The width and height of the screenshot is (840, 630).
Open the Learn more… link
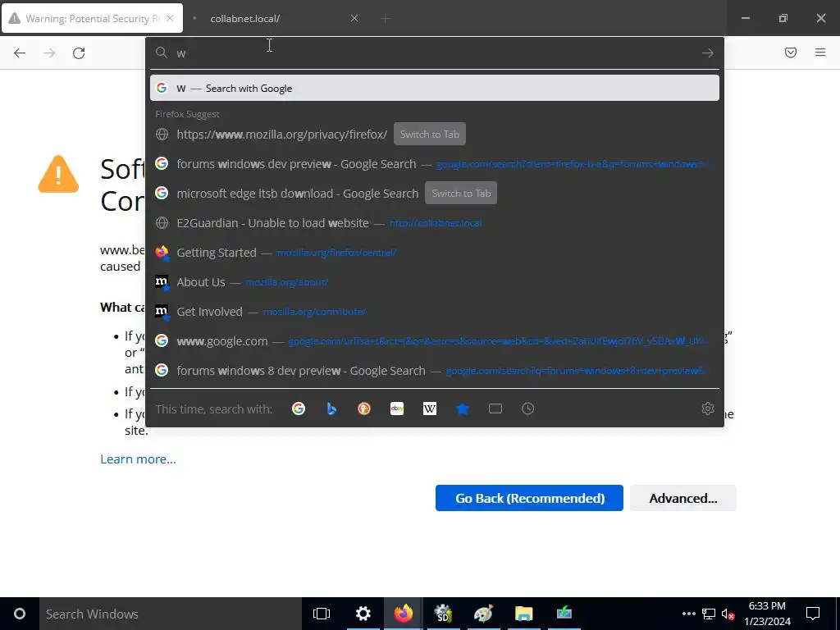point(138,459)
